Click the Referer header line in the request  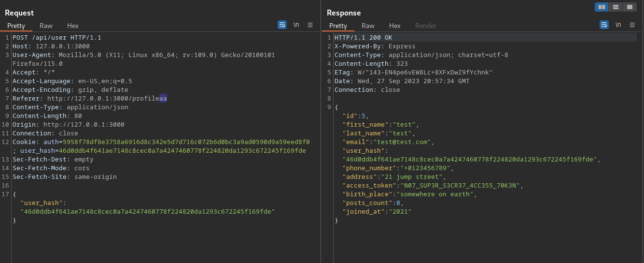click(x=89, y=99)
